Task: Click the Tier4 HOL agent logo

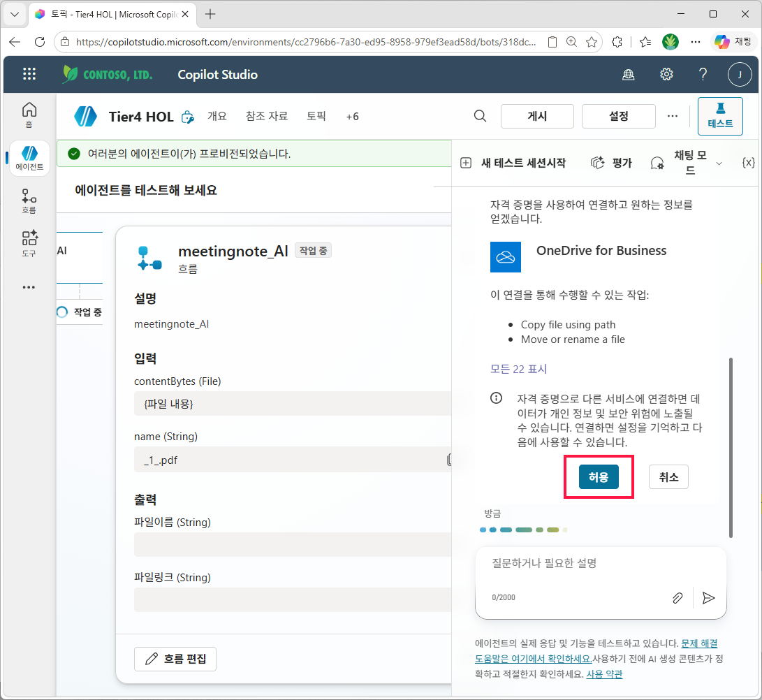Action: 85,117
